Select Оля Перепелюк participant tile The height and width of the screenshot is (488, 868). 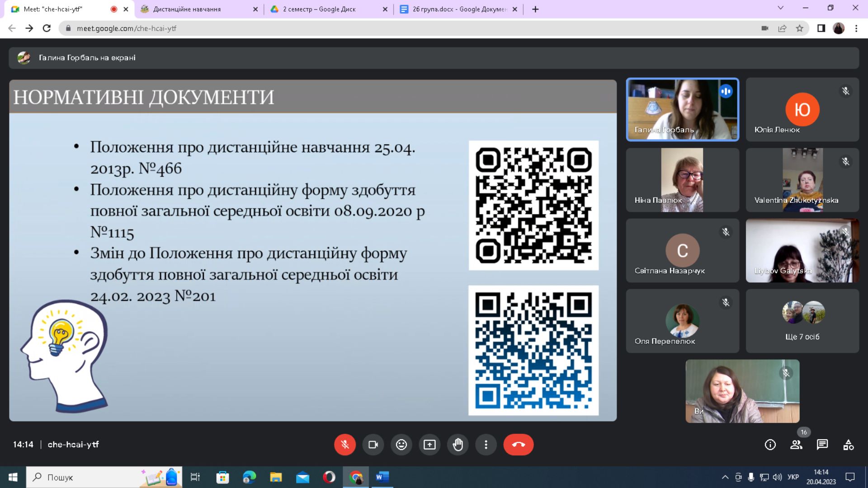point(682,321)
